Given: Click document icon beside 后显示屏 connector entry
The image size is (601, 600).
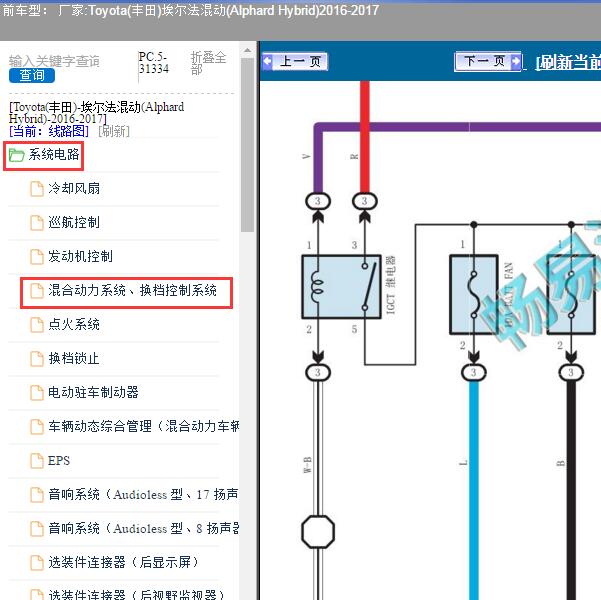Looking at the screenshot, I should pos(37,562).
